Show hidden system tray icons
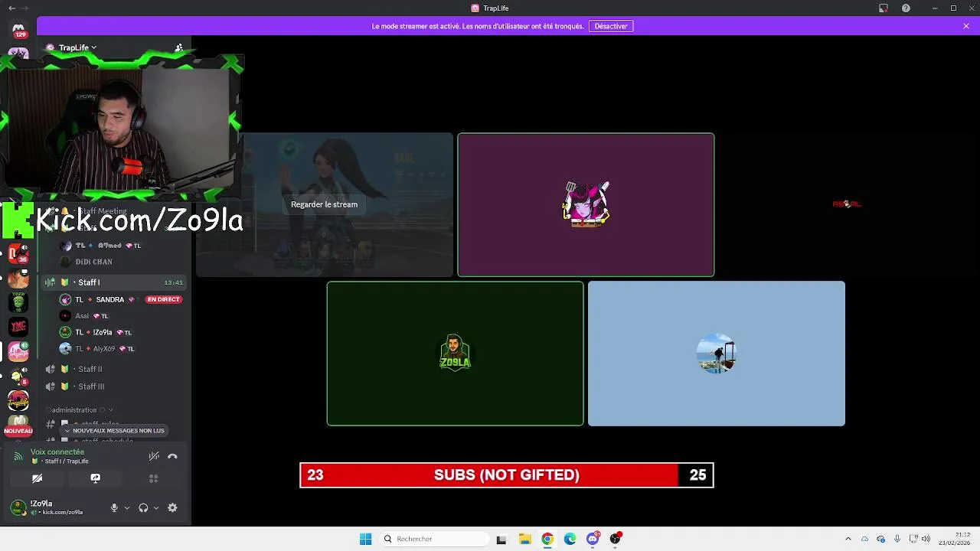The image size is (980, 551). pos(848,539)
